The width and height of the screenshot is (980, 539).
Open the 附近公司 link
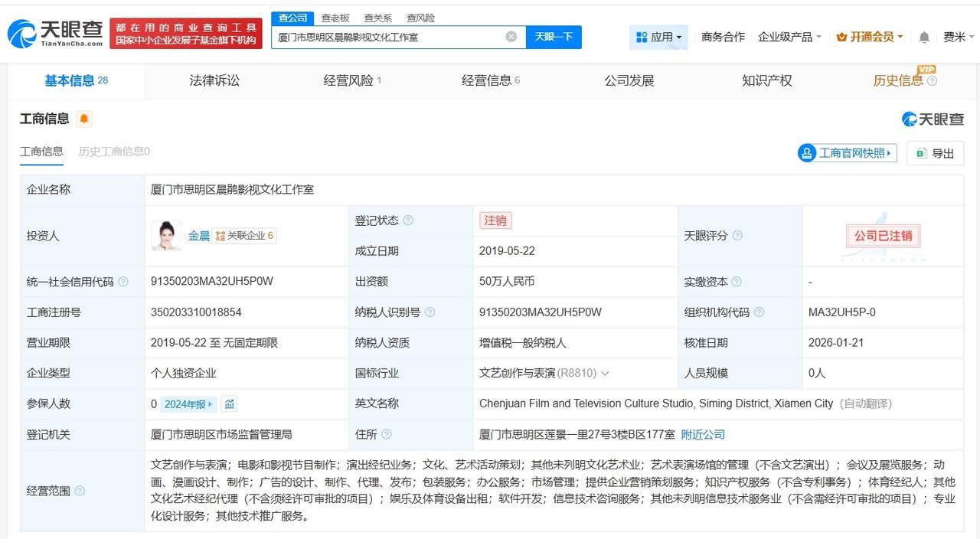pyautogui.click(x=703, y=434)
